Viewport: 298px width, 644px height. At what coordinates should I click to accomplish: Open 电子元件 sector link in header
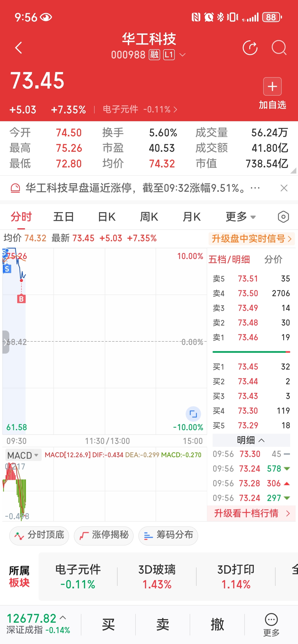coord(140,109)
